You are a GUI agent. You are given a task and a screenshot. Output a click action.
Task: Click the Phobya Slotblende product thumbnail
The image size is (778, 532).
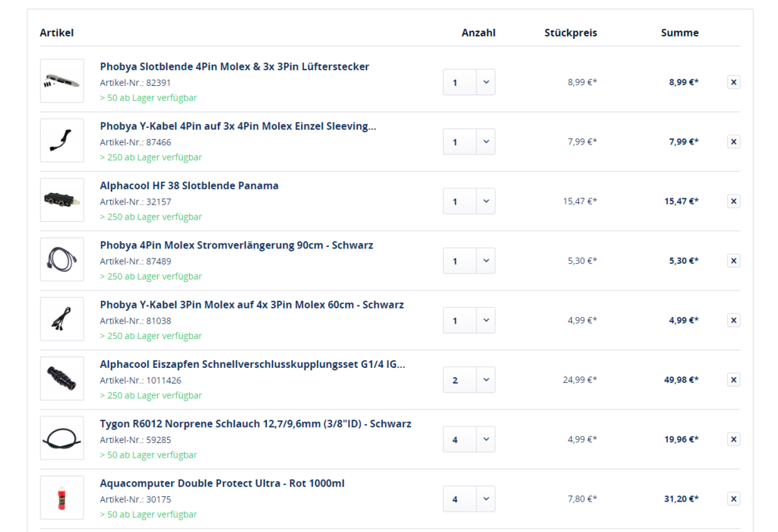click(62, 81)
